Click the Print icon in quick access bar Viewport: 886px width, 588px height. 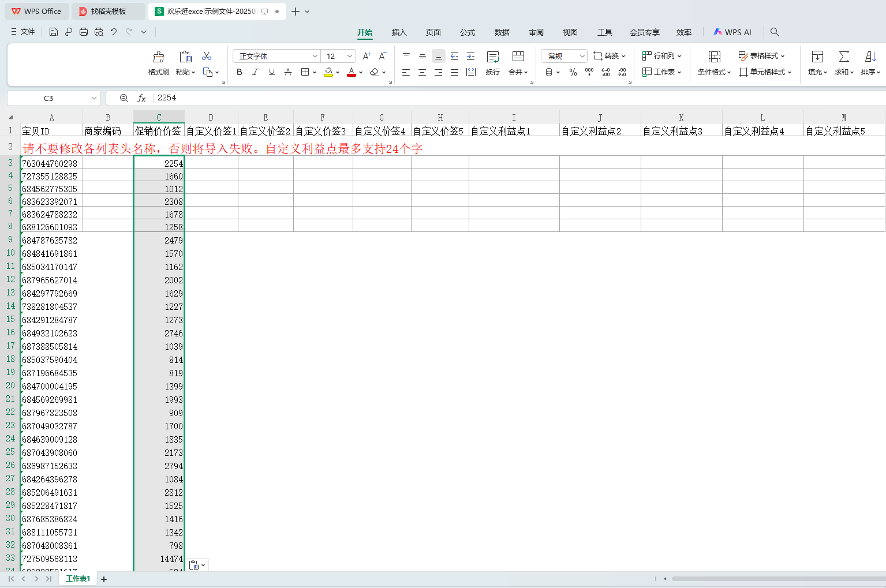point(84,32)
